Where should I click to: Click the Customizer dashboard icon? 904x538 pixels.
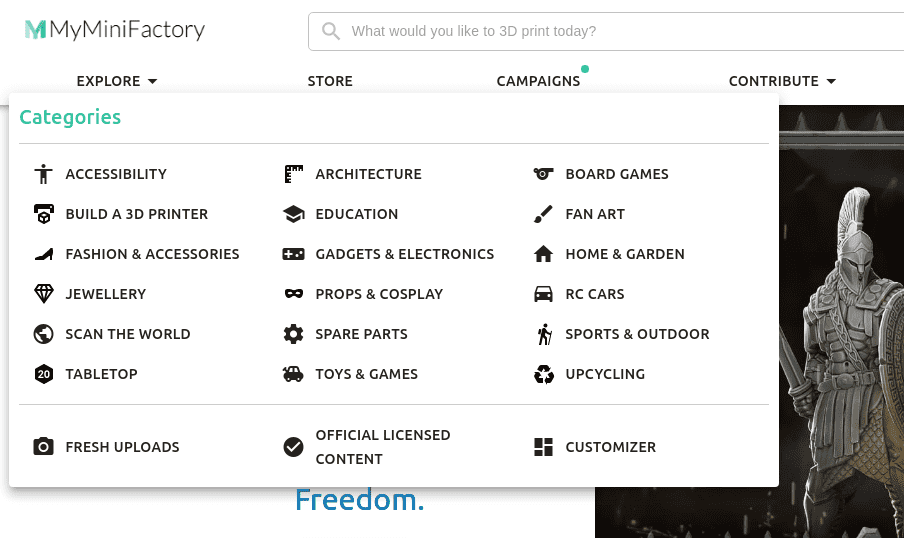(543, 447)
